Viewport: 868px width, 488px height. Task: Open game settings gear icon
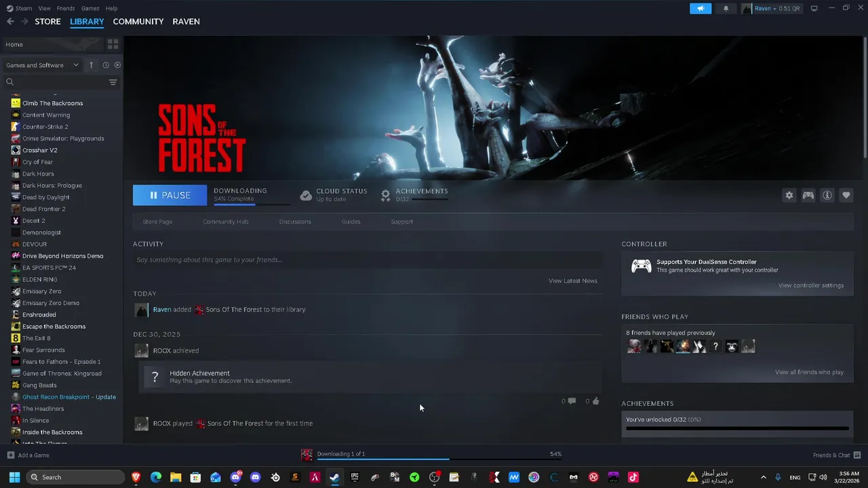coord(789,195)
